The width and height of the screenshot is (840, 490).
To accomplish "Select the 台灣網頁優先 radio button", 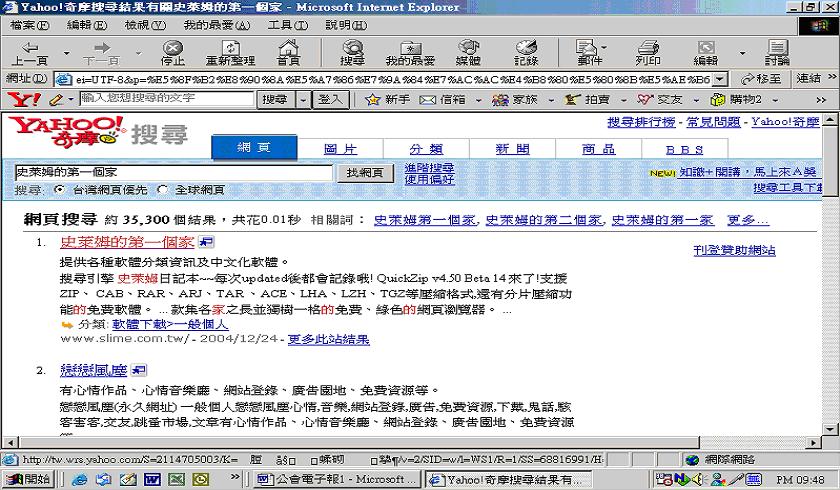I will pos(59,189).
